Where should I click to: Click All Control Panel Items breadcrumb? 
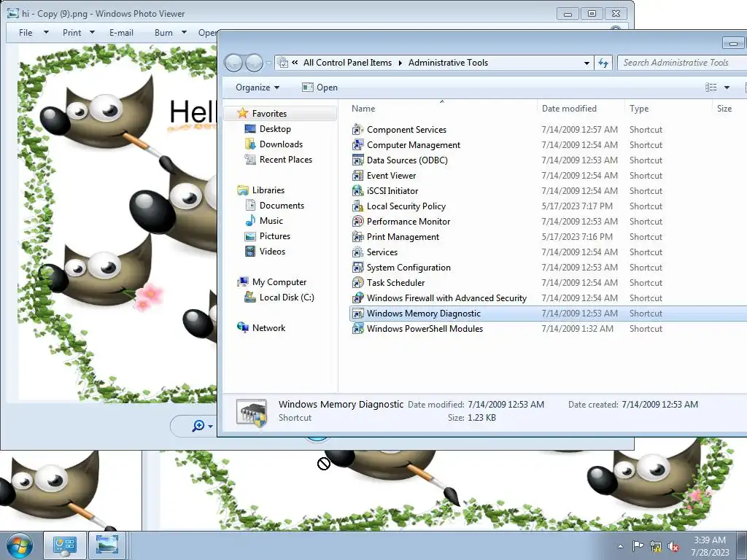(x=347, y=63)
